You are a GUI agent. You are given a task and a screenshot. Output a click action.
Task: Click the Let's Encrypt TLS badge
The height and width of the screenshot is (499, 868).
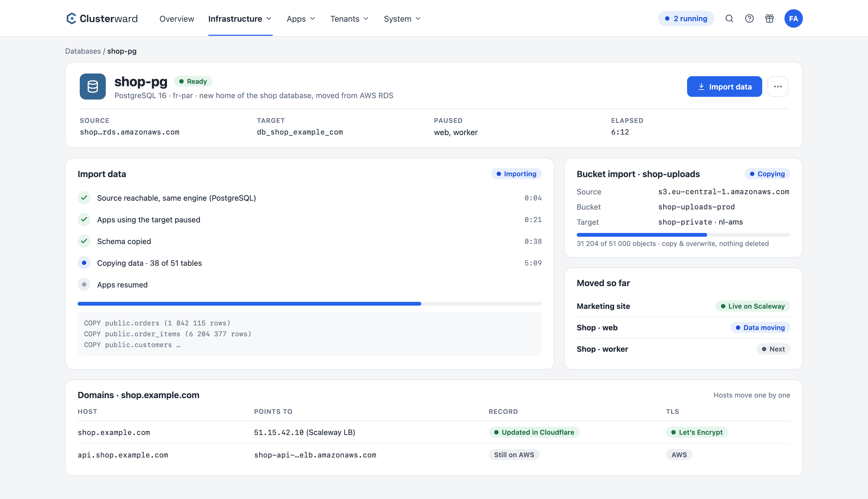pos(697,432)
